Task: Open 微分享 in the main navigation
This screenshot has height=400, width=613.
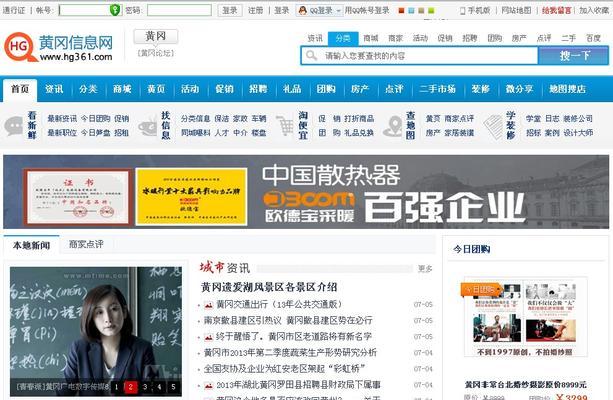Action: (519, 89)
